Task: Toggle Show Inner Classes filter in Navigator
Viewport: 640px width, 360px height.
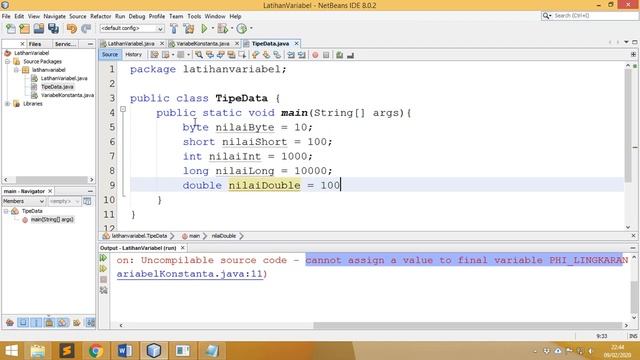Action: click(x=63, y=322)
